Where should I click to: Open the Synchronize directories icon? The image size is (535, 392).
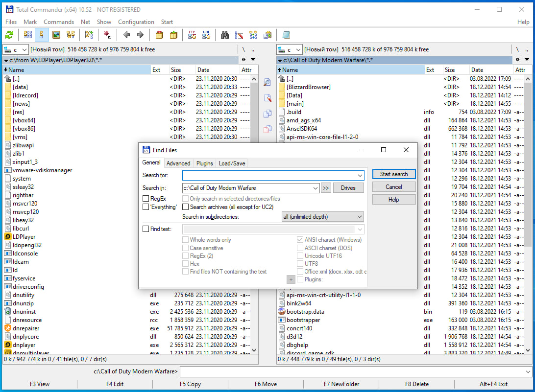coord(253,35)
